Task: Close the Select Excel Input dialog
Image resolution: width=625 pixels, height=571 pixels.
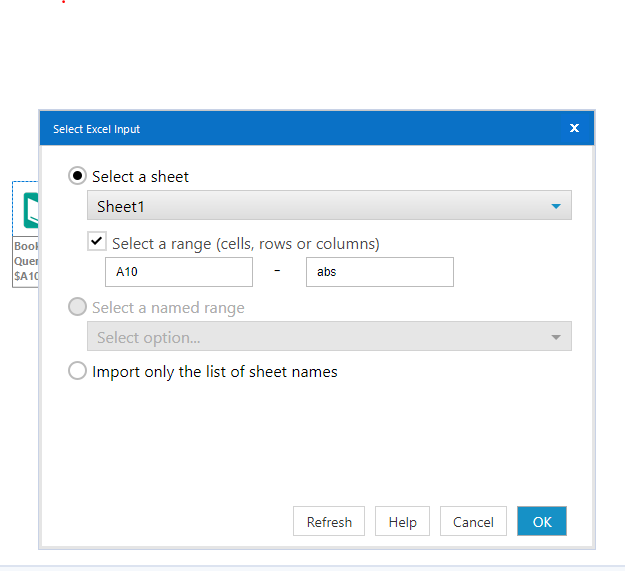Action: [x=574, y=128]
